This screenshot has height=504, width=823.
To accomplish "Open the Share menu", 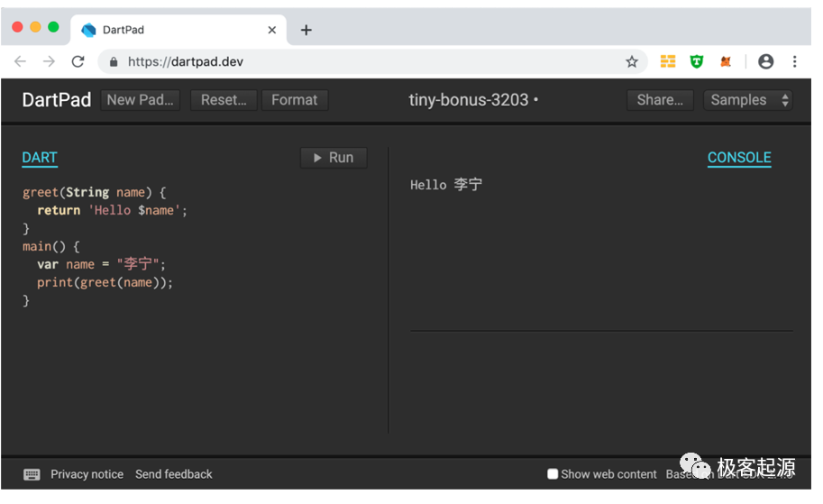I will click(x=660, y=100).
